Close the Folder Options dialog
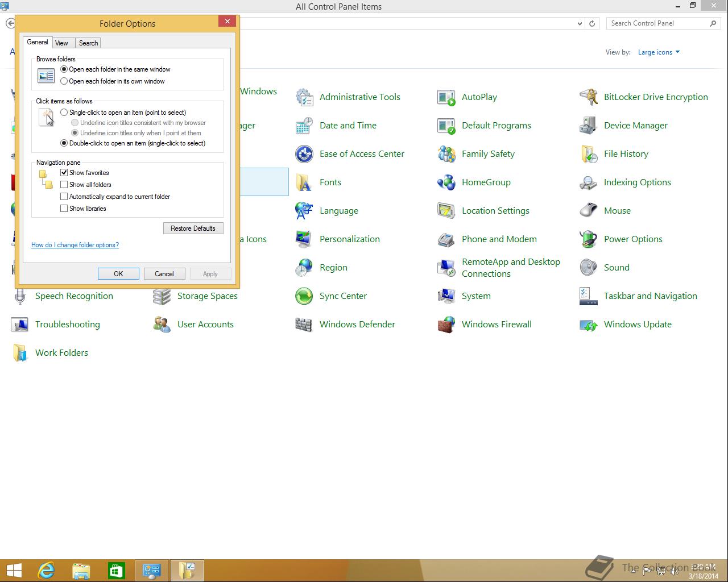Image resolution: width=728 pixels, height=582 pixels. click(227, 21)
